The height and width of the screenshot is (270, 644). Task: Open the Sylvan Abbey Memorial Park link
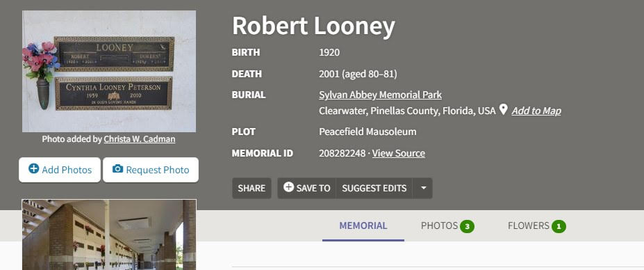coord(380,95)
